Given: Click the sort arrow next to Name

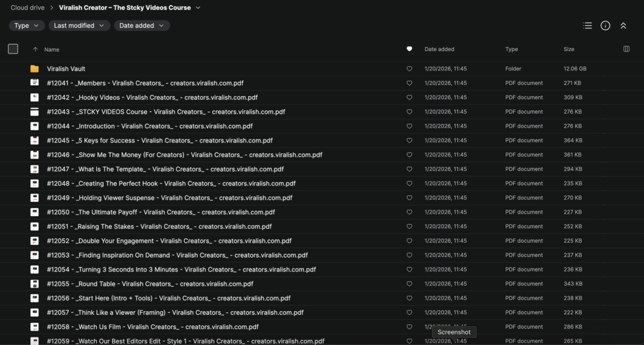Looking at the screenshot, I should [35, 49].
